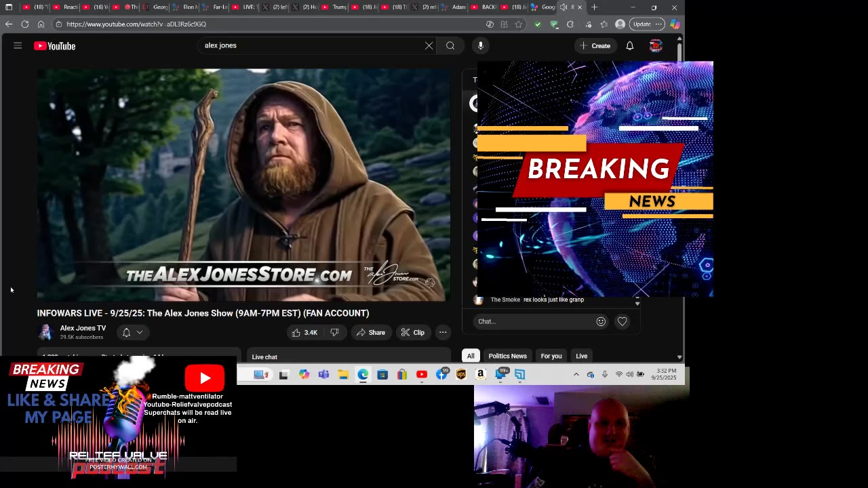868x488 pixels.
Task: Click the Alex Jones TV channel avatar
Action: point(45,332)
